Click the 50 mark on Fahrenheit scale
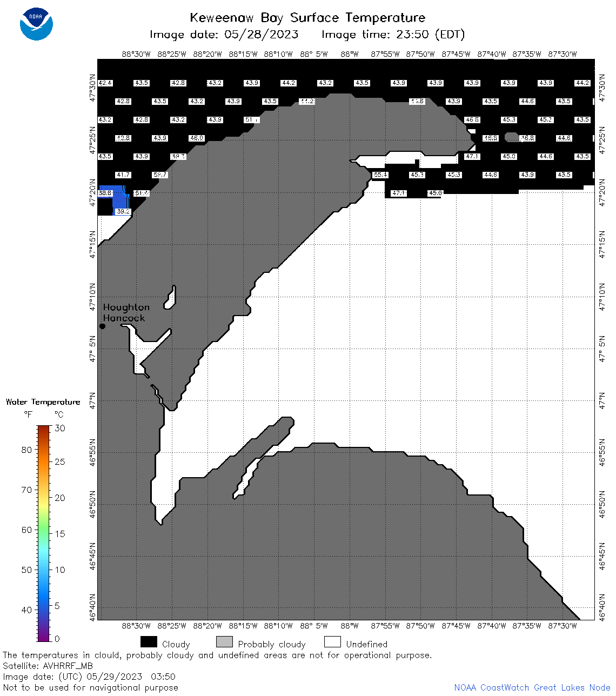616x696 pixels. click(26, 570)
